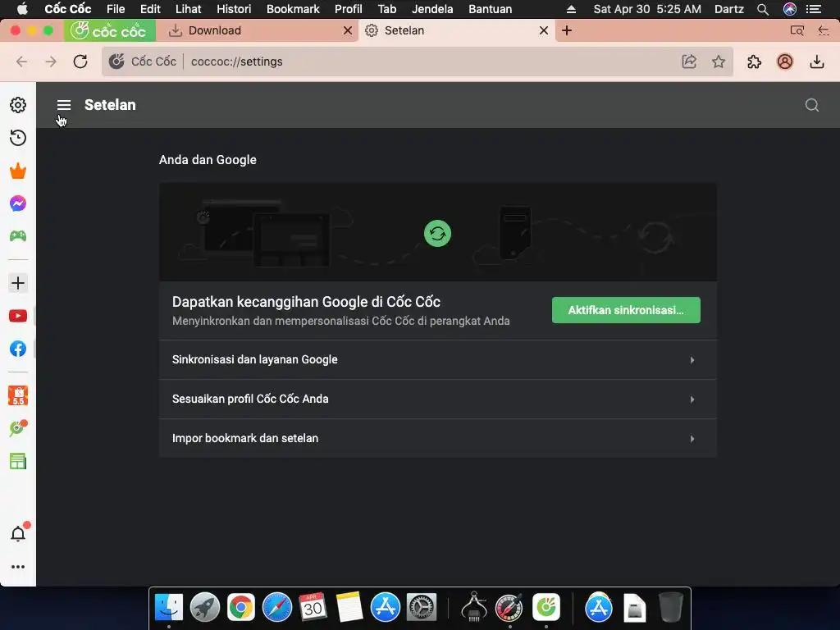Open the Setelan hamburger menu

coord(64,105)
